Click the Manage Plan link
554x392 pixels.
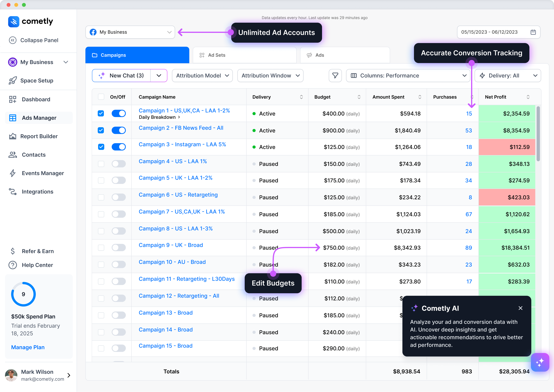tap(28, 347)
